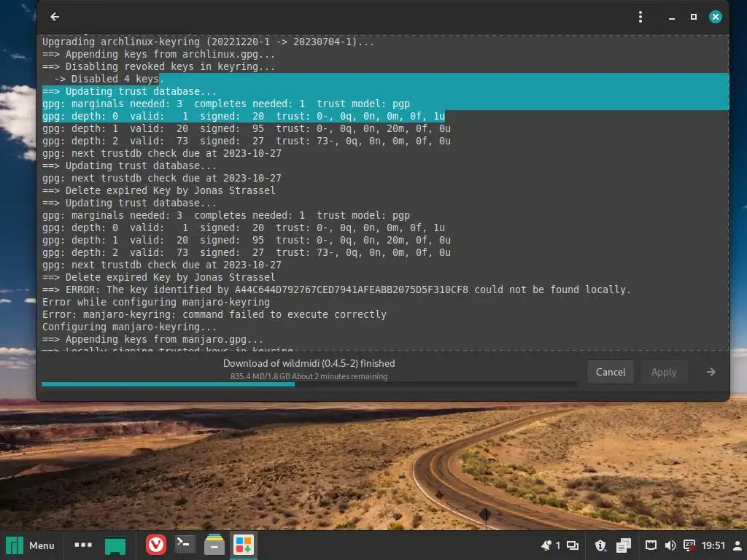Click 'Appending keys from archlinux.gpg' line
The width and height of the screenshot is (747, 560).
point(158,54)
